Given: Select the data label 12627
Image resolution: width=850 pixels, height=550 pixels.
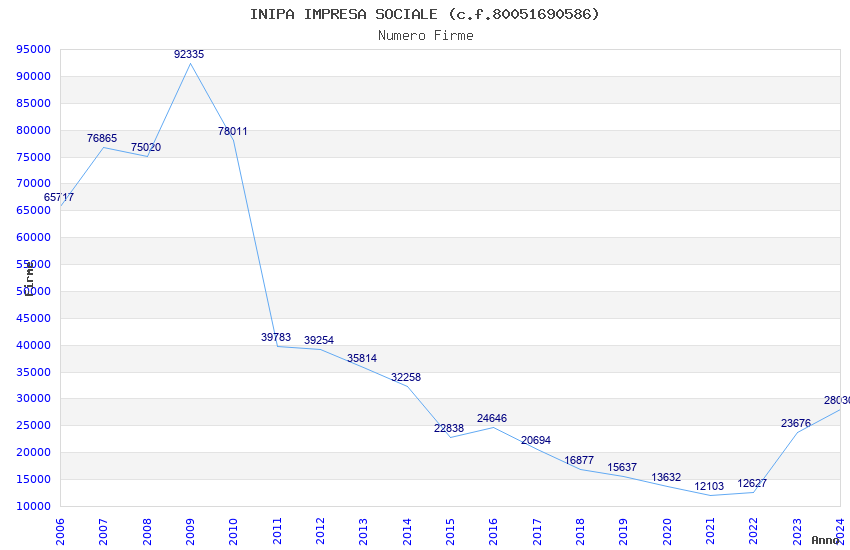Looking at the screenshot, I should (x=752, y=483).
